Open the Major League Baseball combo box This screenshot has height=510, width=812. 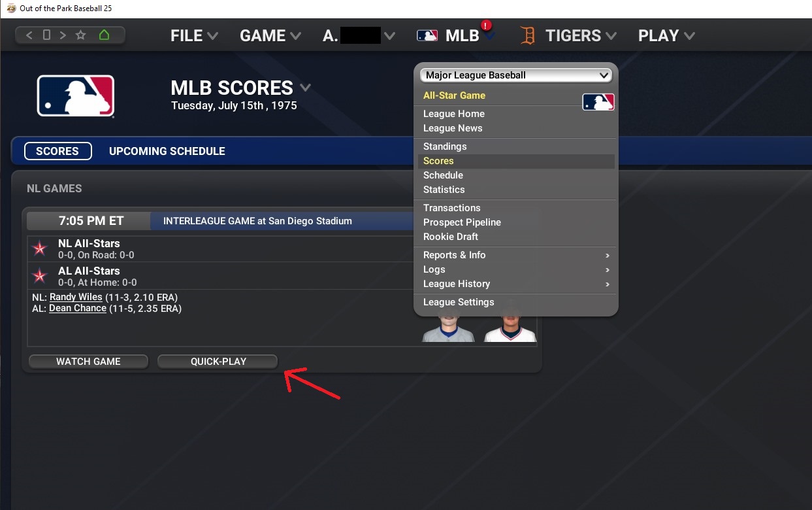(x=515, y=75)
